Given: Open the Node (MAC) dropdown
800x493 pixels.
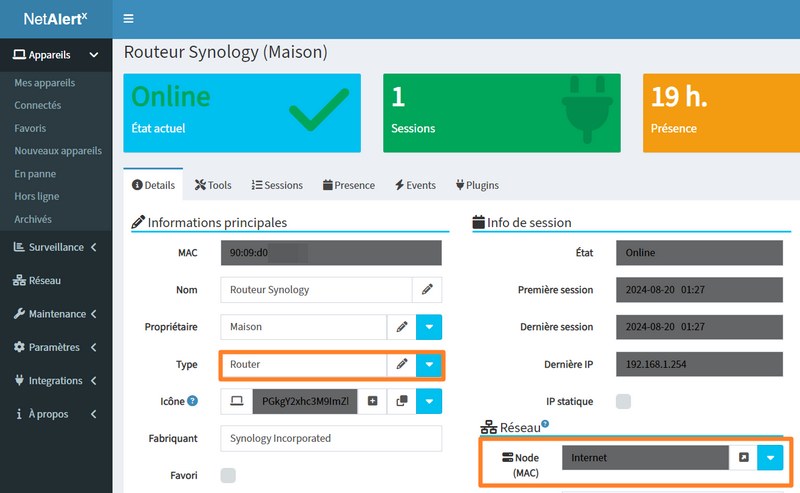Looking at the screenshot, I should click(770, 458).
